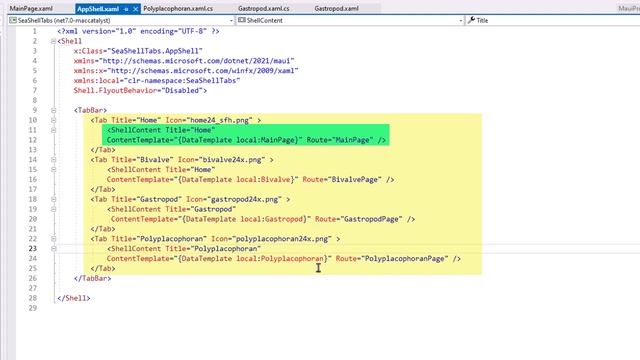Collapse the ShellContent on line 11
The height and width of the screenshot is (360, 640).
click(53, 130)
